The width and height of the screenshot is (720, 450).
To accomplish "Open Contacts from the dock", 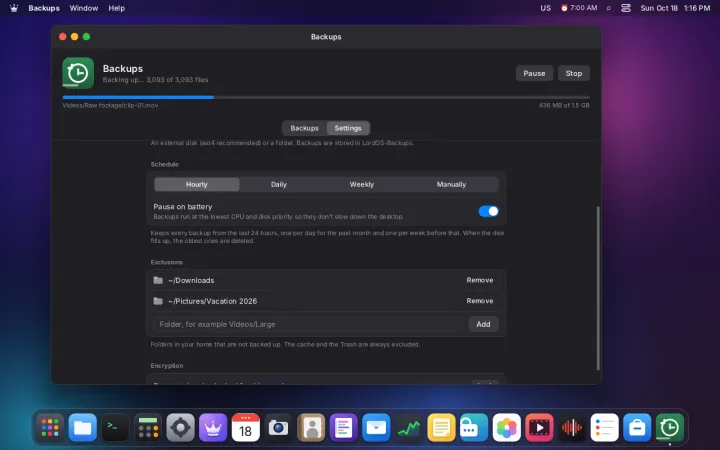I will coord(311,428).
